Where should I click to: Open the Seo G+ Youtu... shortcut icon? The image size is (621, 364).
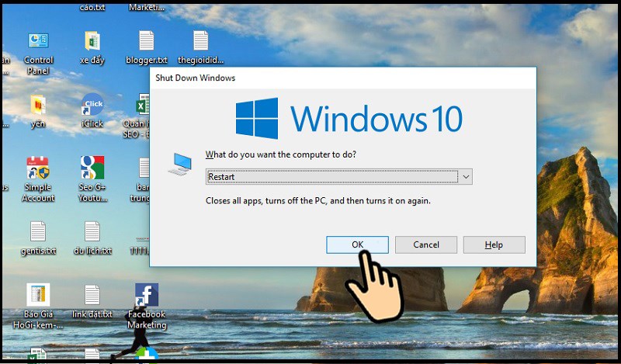[x=92, y=168]
